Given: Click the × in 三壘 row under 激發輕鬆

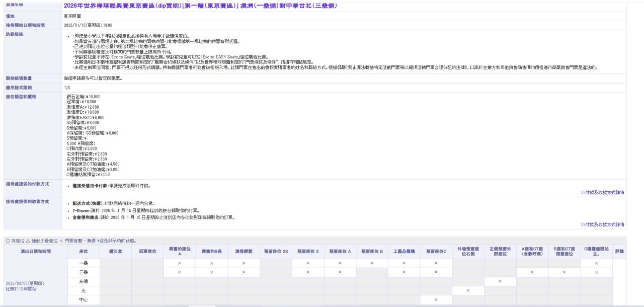Looking at the screenshot, I should pos(244,272).
